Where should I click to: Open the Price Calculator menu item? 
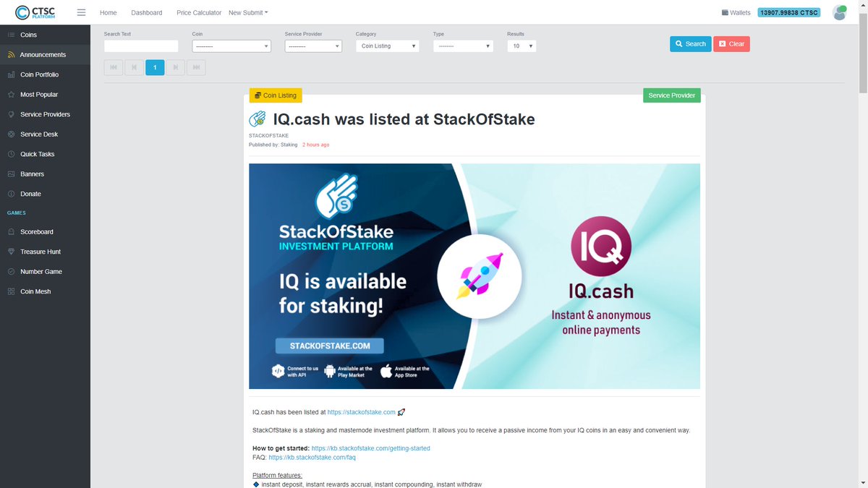[199, 12]
